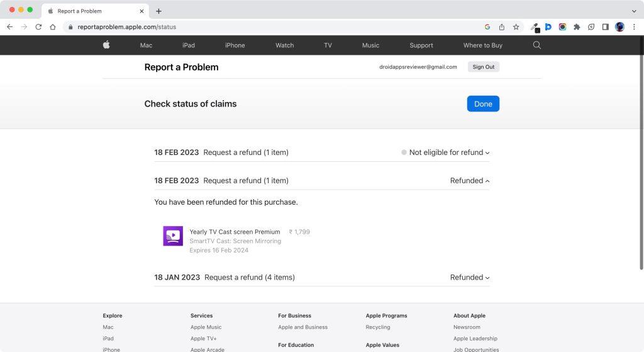
Task: Click the padlock site info icon
Action: (x=70, y=26)
